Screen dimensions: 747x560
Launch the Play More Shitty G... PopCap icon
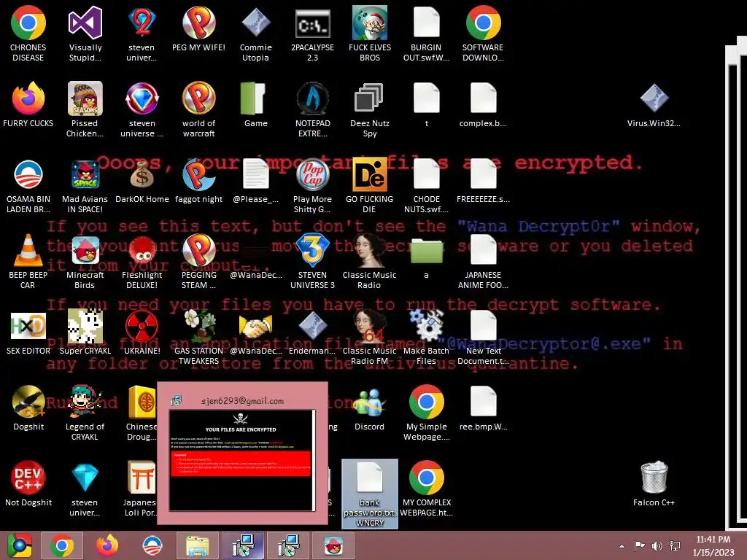click(312, 174)
